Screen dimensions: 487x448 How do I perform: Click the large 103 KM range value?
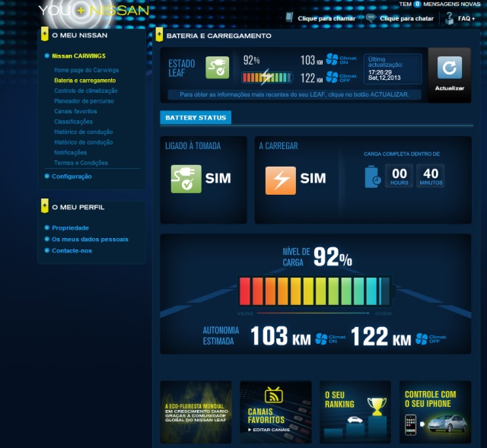(281, 336)
